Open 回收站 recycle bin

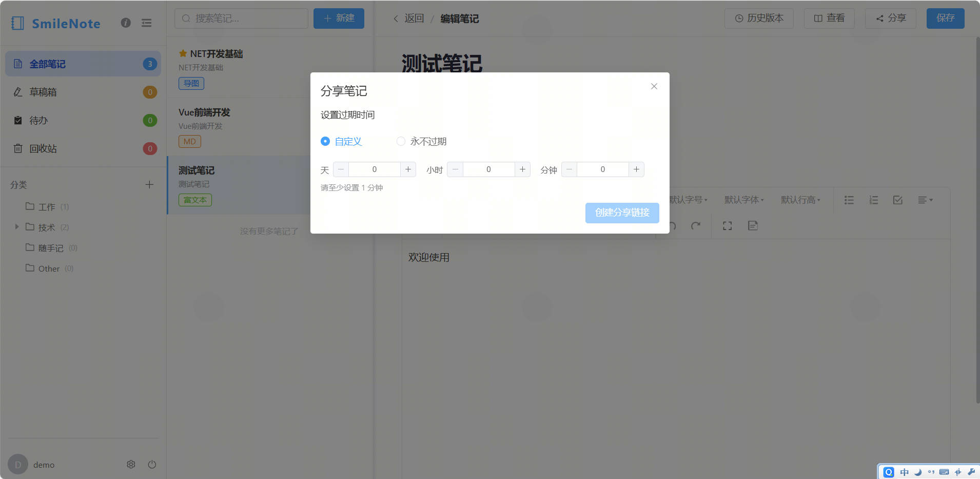coord(83,148)
